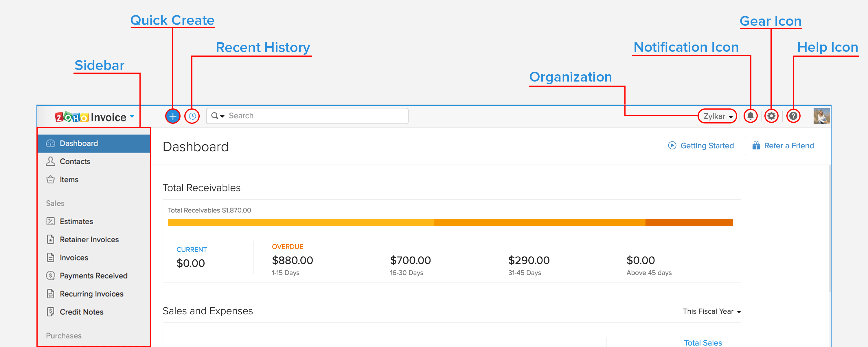The height and width of the screenshot is (347, 868).
Task: Click the Getting Started play icon
Action: tap(672, 145)
